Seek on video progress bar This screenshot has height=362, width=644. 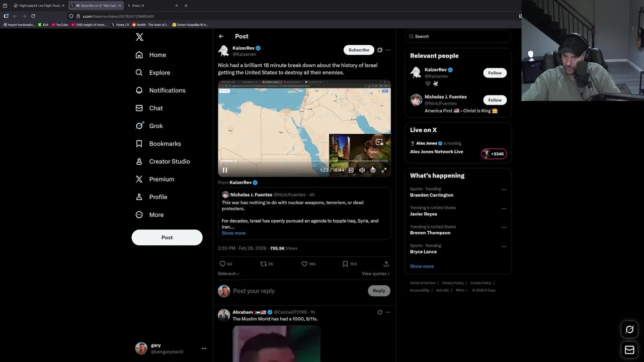[x=304, y=161]
